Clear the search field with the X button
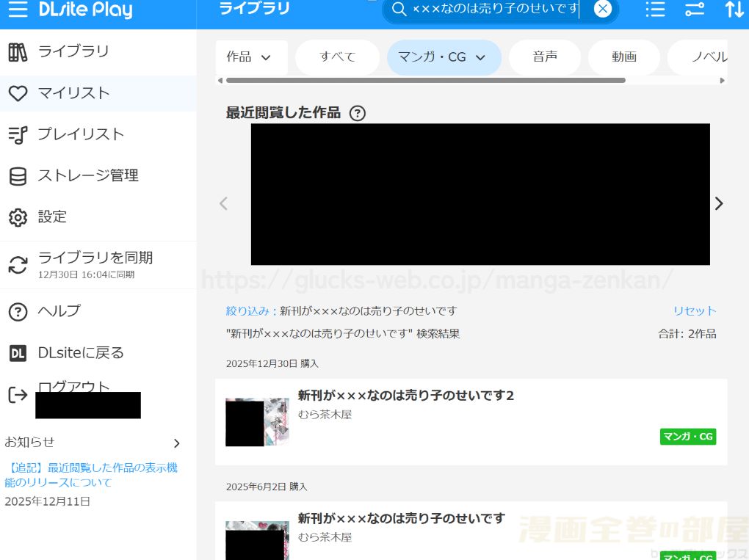Viewport: 749px width, 560px height. coord(602,9)
